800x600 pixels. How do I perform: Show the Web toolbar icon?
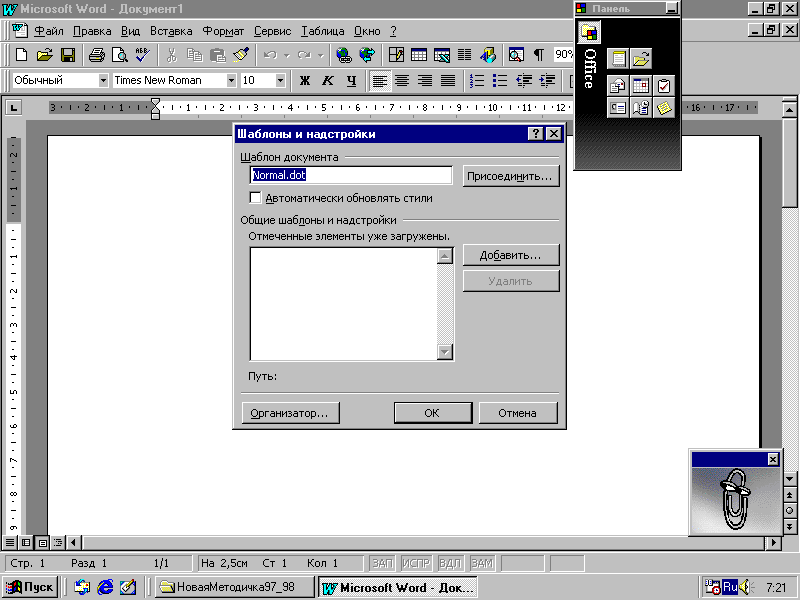[367, 55]
